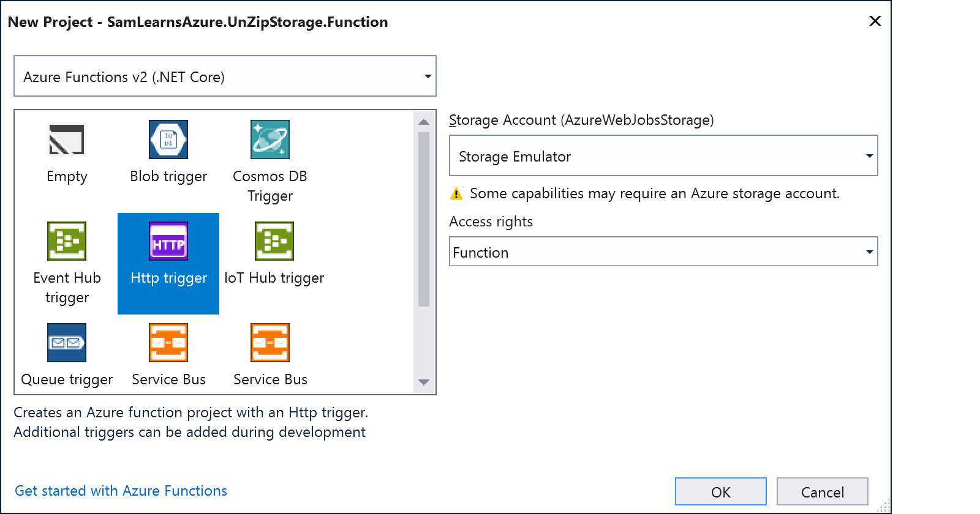980x514 pixels.
Task: Open the Access rights dropdown
Action: point(663,252)
